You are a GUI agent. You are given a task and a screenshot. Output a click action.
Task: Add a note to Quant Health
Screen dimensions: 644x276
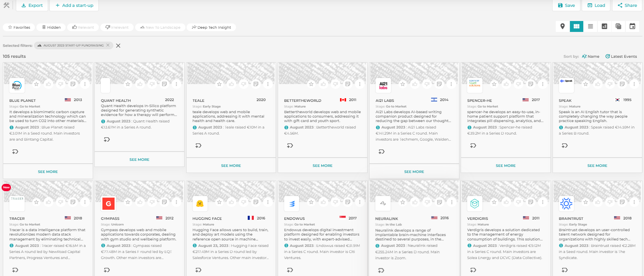click(164, 84)
